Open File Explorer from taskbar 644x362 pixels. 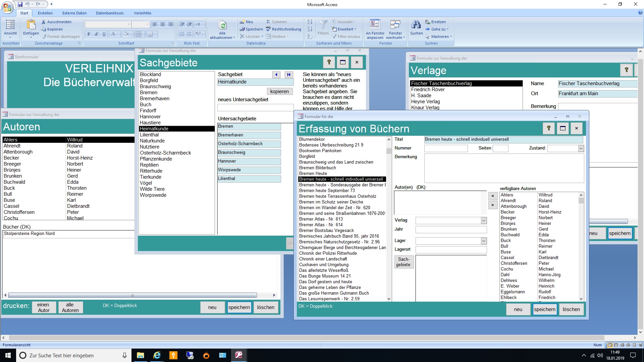click(x=140, y=355)
